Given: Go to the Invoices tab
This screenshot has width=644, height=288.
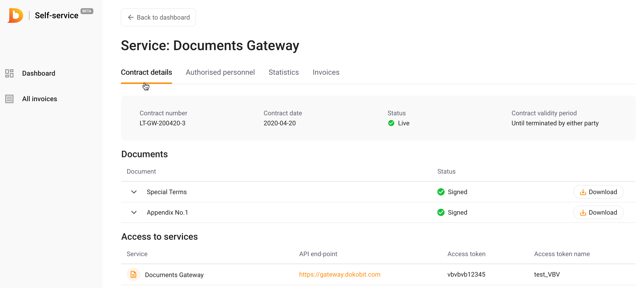Looking at the screenshot, I should click(x=326, y=72).
